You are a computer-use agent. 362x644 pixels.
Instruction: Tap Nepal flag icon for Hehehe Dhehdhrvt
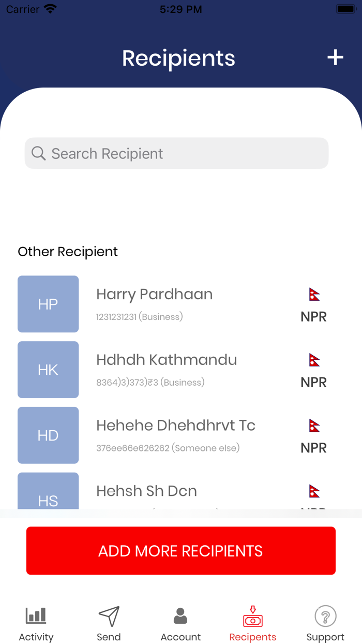314,426
